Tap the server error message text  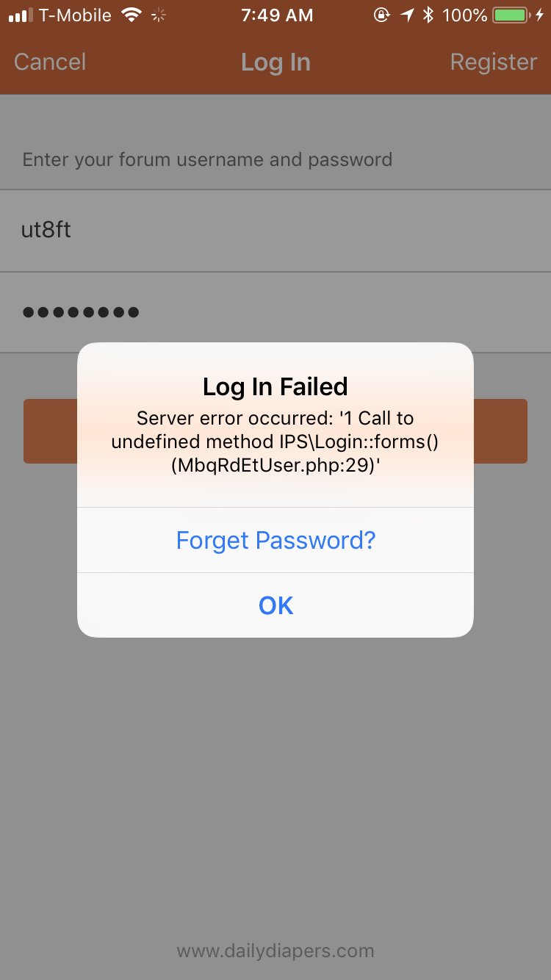pos(275,443)
